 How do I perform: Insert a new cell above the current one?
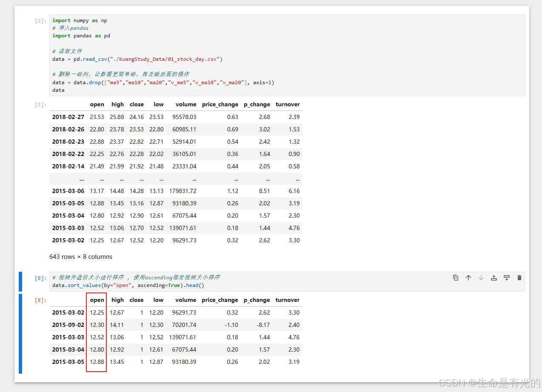[494, 278]
